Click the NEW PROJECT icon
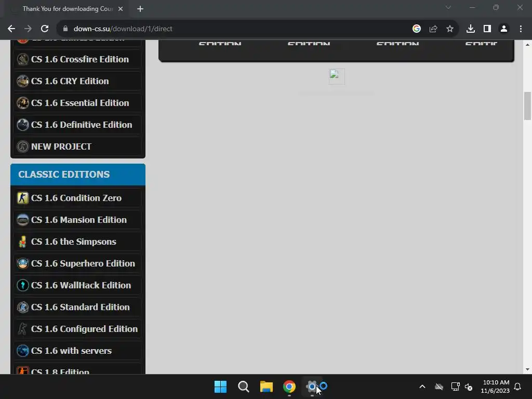Viewport: 532px width, 399px height. pos(23,147)
